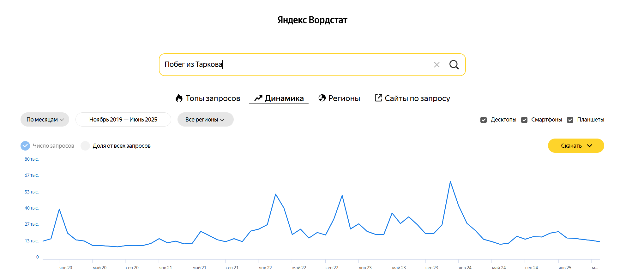Open the Сайты по запросу link

point(417,98)
